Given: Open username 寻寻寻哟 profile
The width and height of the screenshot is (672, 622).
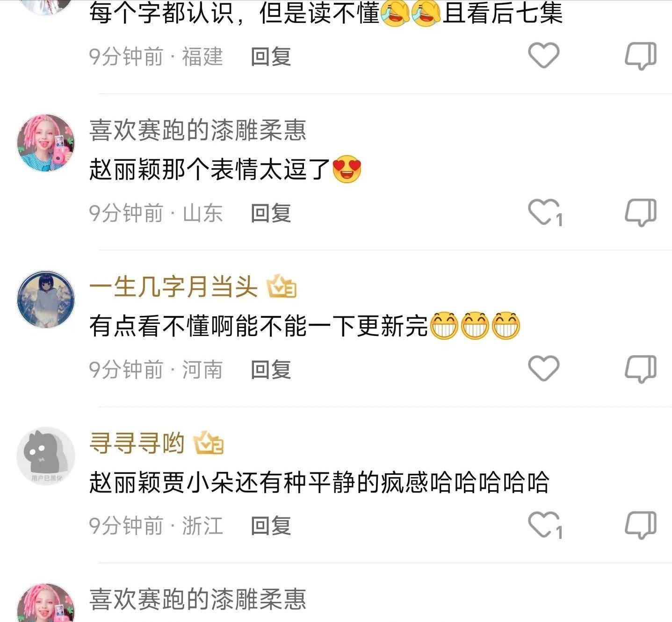Looking at the screenshot, I should point(137,443).
